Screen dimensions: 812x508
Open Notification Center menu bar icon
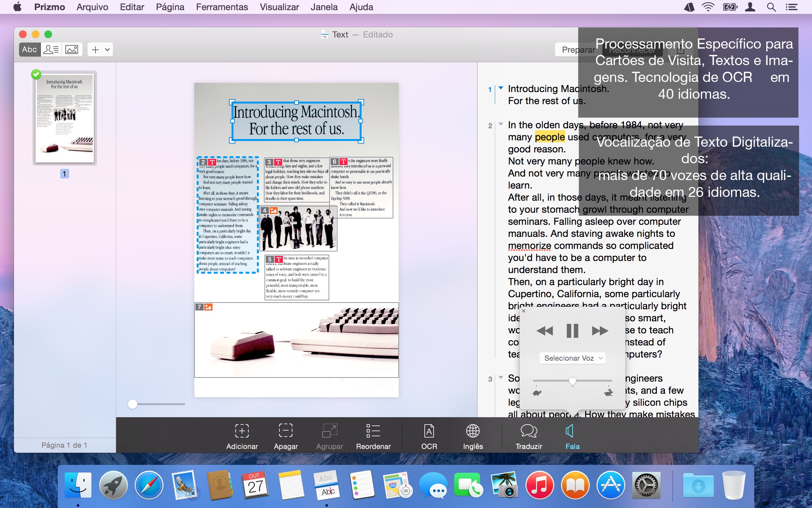791,7
